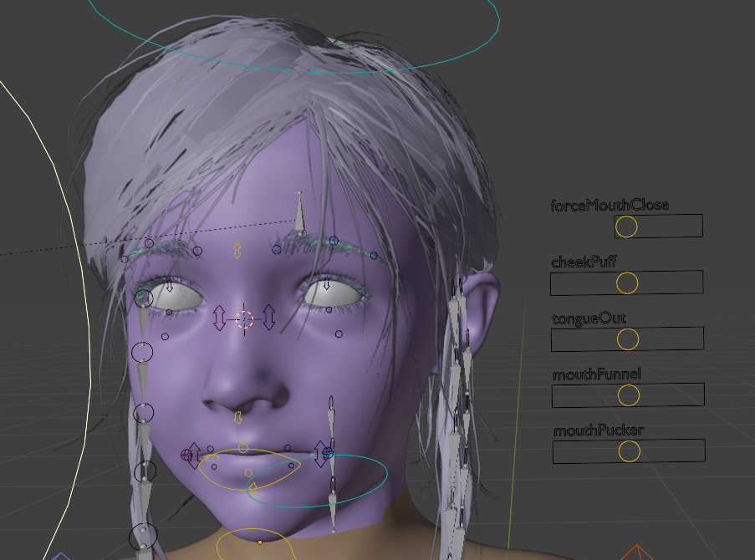Select the cheekPuff slider circle

coord(627,283)
